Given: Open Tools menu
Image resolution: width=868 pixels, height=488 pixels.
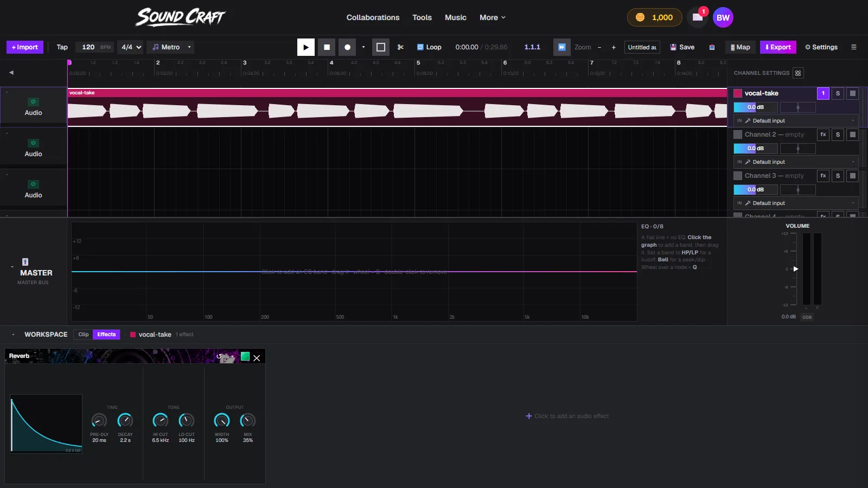Looking at the screenshot, I should 422,17.
